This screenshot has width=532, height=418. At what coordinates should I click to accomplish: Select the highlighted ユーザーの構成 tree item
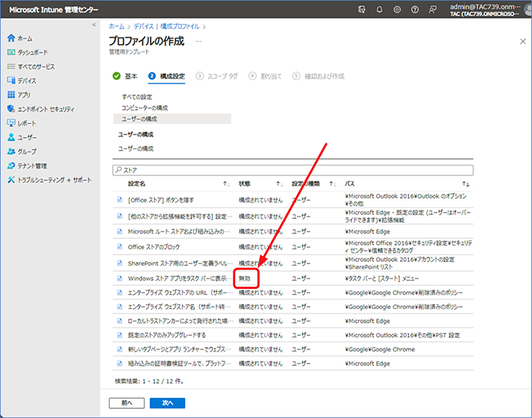coord(172,119)
